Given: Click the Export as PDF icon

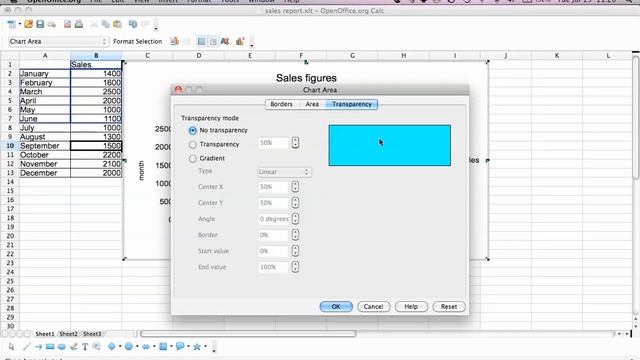Looking at the screenshot, I should [x=67, y=24].
